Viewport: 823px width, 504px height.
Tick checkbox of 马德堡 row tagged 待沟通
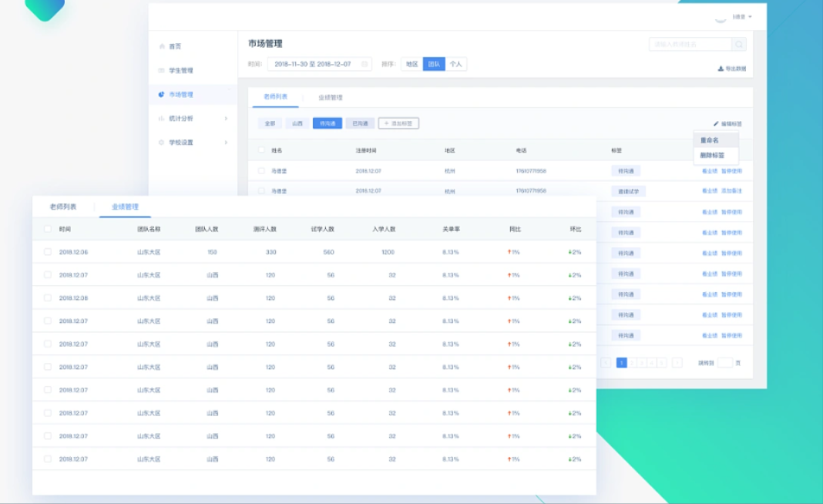pyautogui.click(x=261, y=170)
